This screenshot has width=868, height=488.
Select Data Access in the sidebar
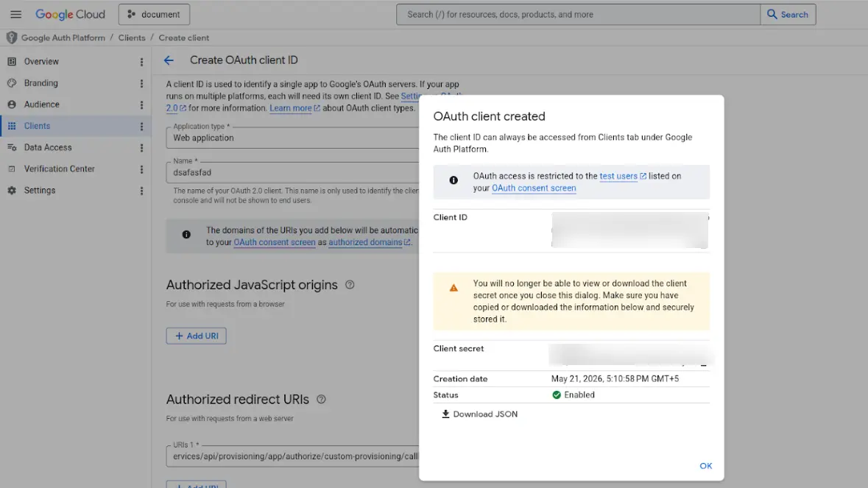(x=48, y=148)
